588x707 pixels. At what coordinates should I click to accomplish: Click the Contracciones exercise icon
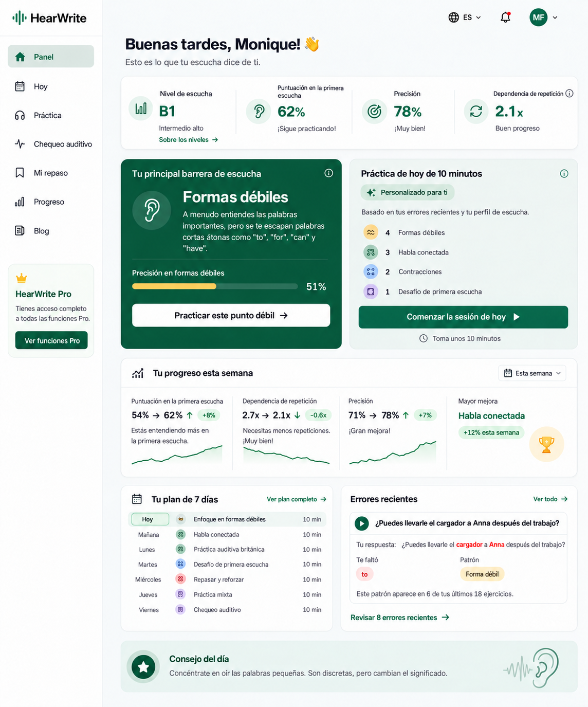coord(371,271)
